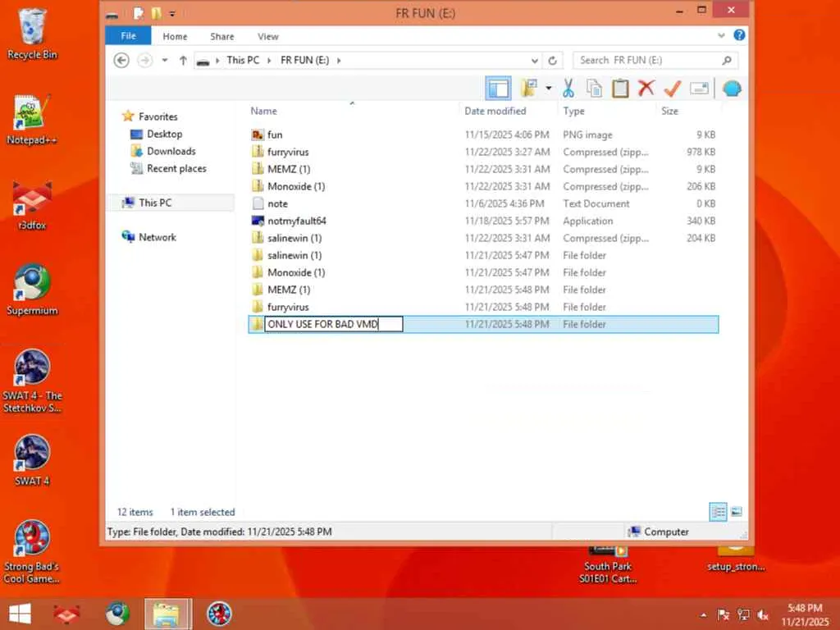Show hidden tray icons arrow
840x630 pixels.
coord(703,615)
